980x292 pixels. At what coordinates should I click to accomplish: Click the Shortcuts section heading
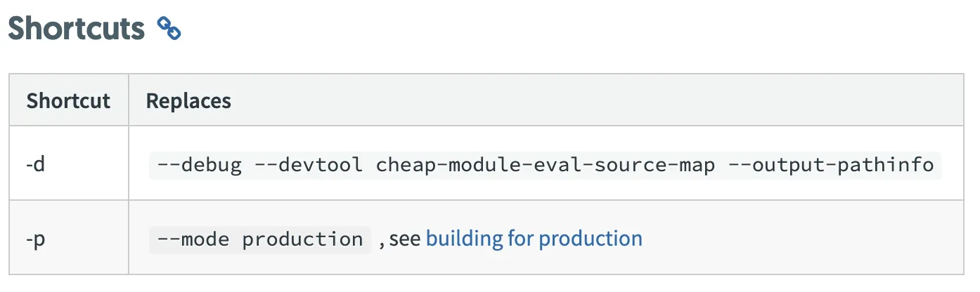click(x=76, y=28)
